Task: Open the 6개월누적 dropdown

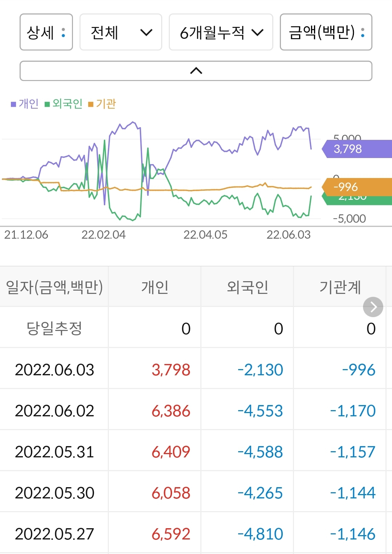Action: pos(221,32)
